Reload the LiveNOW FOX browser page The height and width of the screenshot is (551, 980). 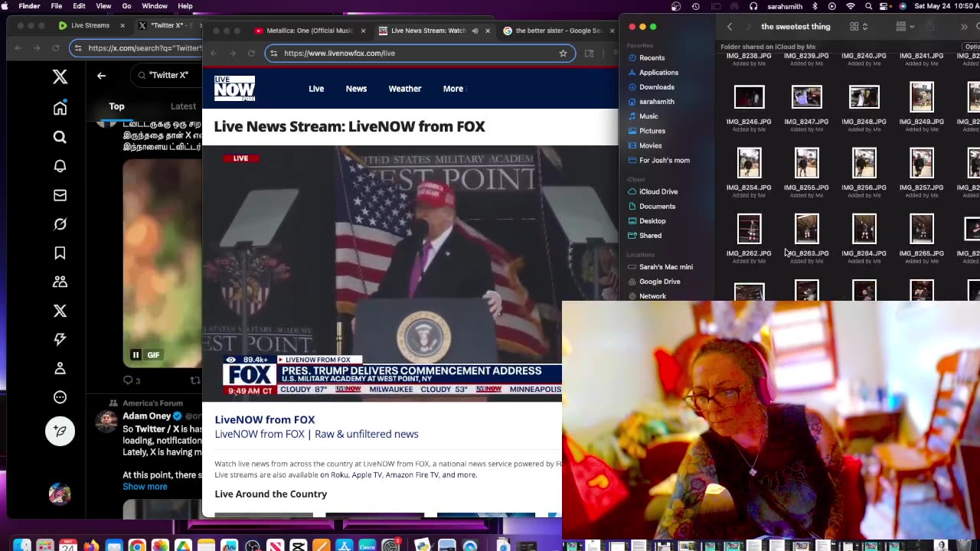(251, 54)
